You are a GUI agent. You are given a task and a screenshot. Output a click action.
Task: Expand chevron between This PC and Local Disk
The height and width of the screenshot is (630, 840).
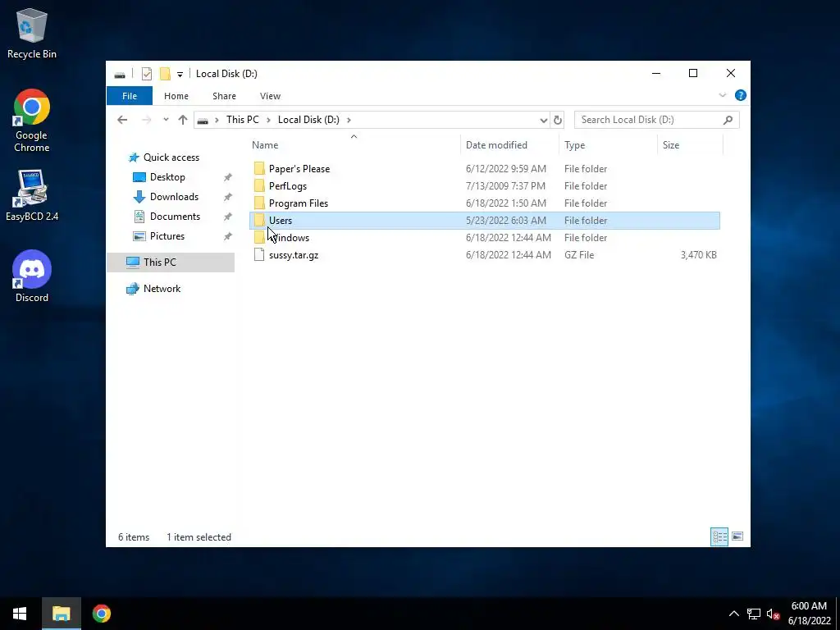tap(268, 120)
